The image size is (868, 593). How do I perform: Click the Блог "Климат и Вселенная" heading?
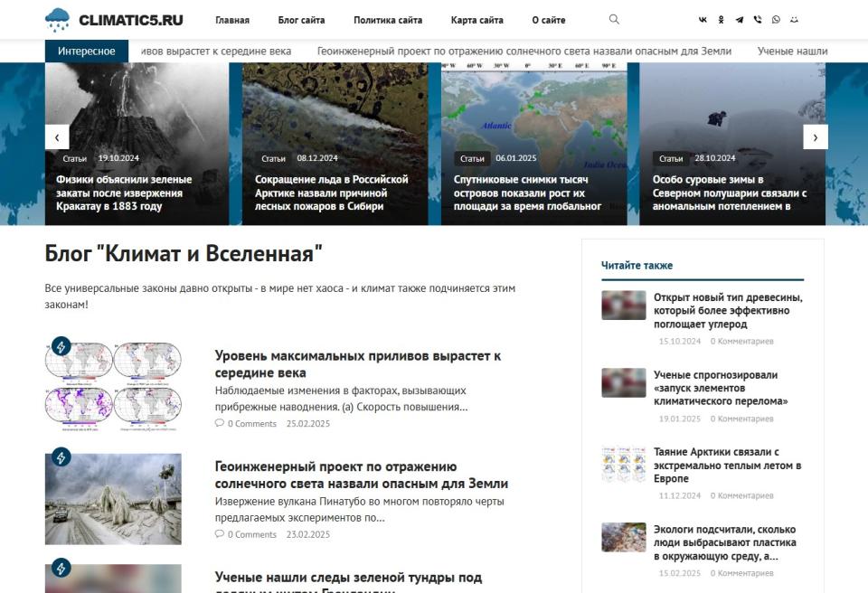click(184, 254)
